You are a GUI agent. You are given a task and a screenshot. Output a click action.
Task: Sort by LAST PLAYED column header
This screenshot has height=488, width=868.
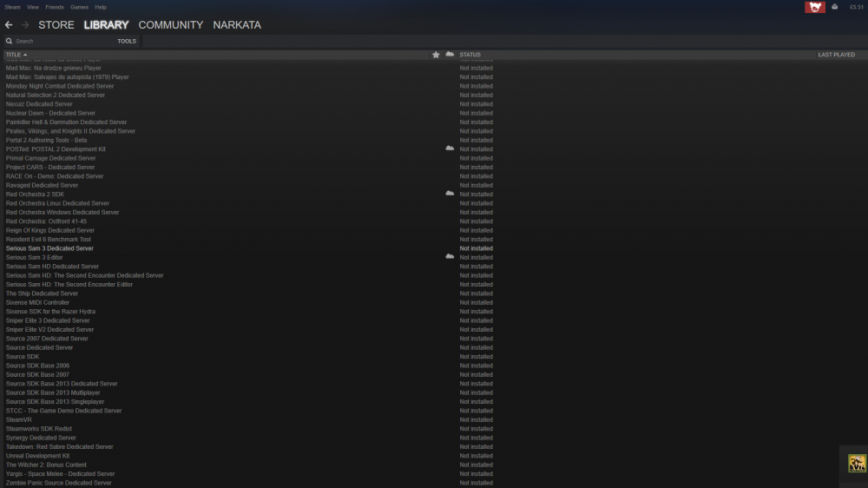[836, 55]
